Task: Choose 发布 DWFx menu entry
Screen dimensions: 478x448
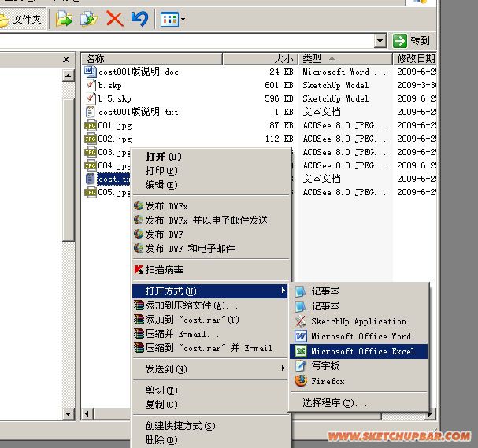Action: click(x=210, y=206)
